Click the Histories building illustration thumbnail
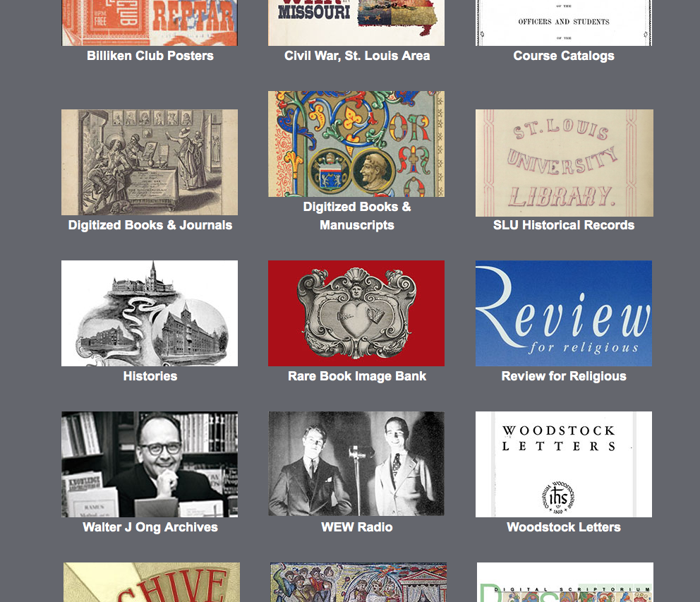Image resolution: width=700 pixels, height=602 pixels. click(x=150, y=313)
